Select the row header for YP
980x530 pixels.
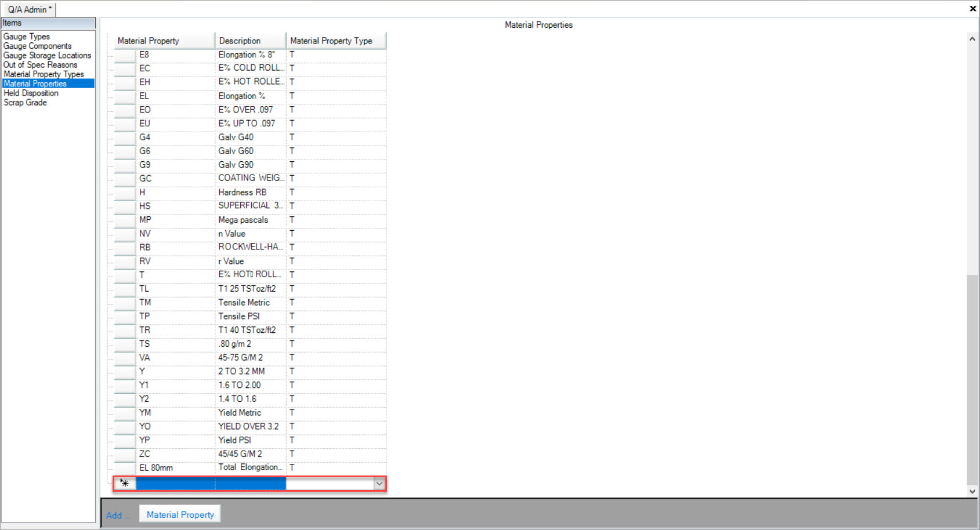coord(125,440)
